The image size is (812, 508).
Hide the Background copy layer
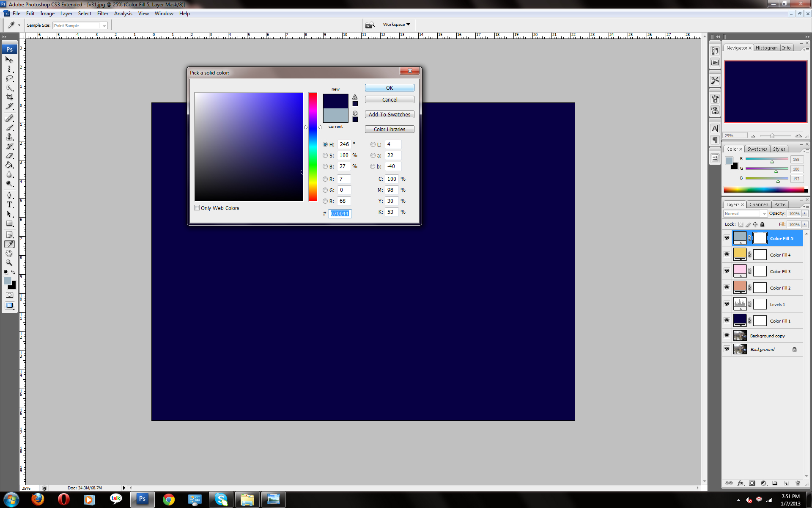pyautogui.click(x=727, y=335)
